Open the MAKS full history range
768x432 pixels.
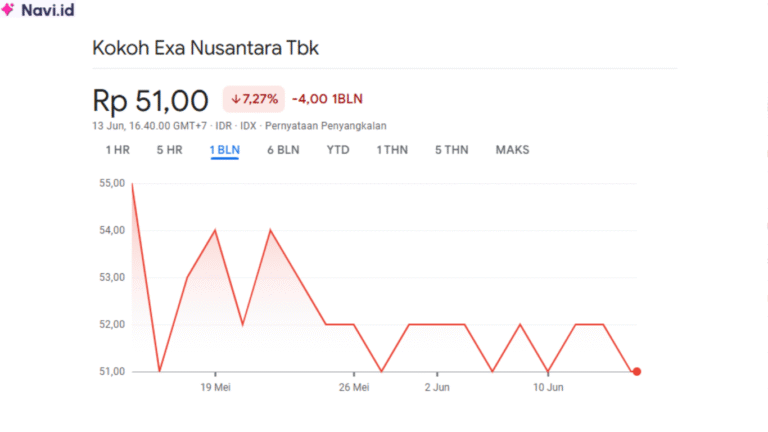click(x=512, y=150)
